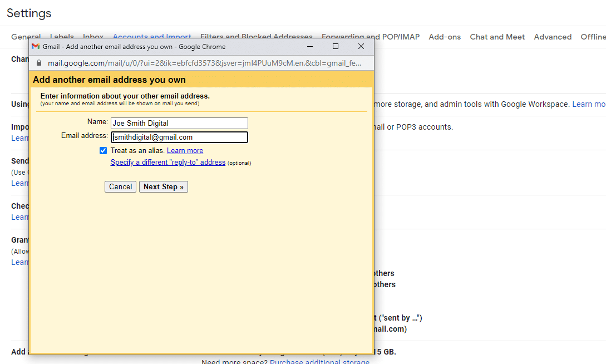Open Learn more link beside alias option
The width and height of the screenshot is (606, 364).
click(x=185, y=151)
